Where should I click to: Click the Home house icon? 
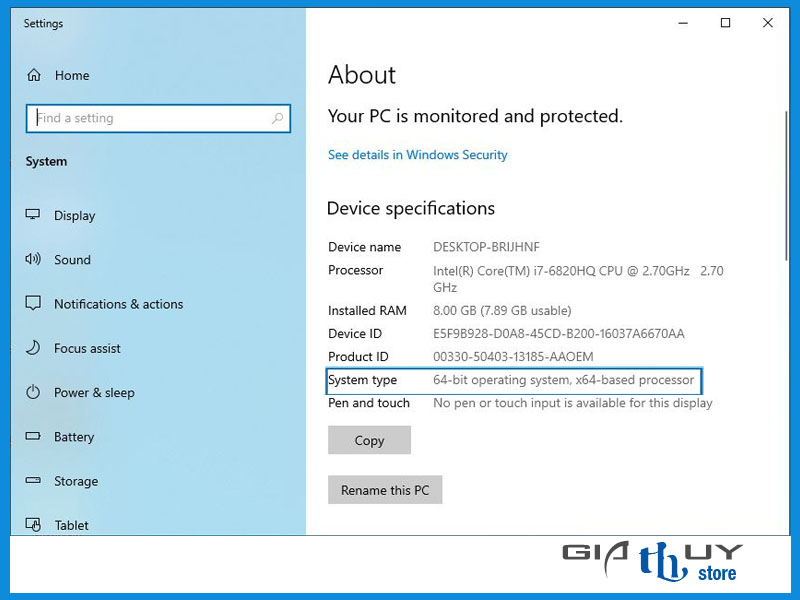34,75
